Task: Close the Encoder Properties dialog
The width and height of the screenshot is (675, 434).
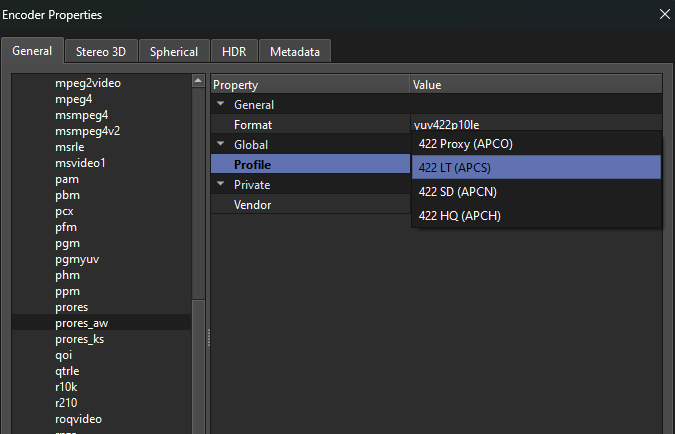Action: click(x=664, y=14)
